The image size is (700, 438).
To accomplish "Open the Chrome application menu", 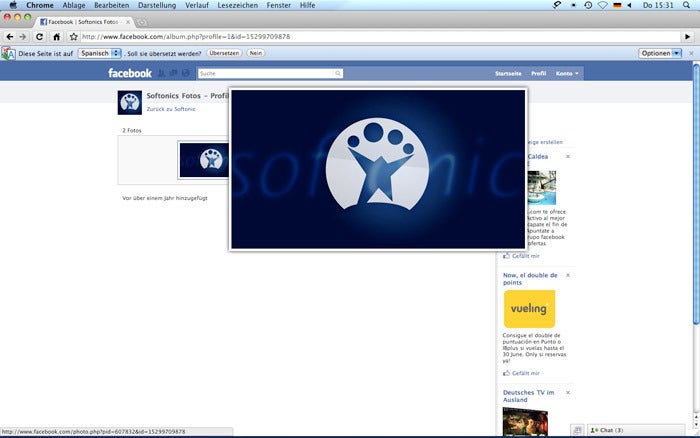I will [40, 5].
